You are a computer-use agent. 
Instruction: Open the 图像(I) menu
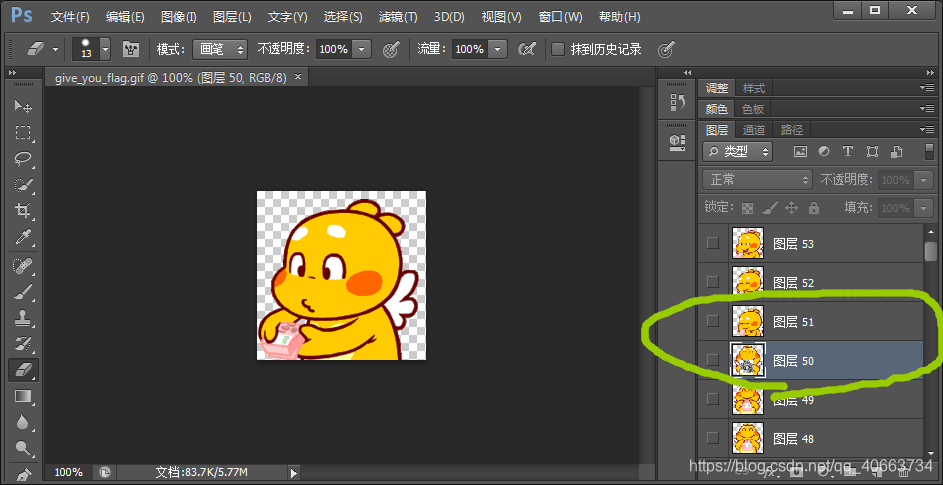179,17
